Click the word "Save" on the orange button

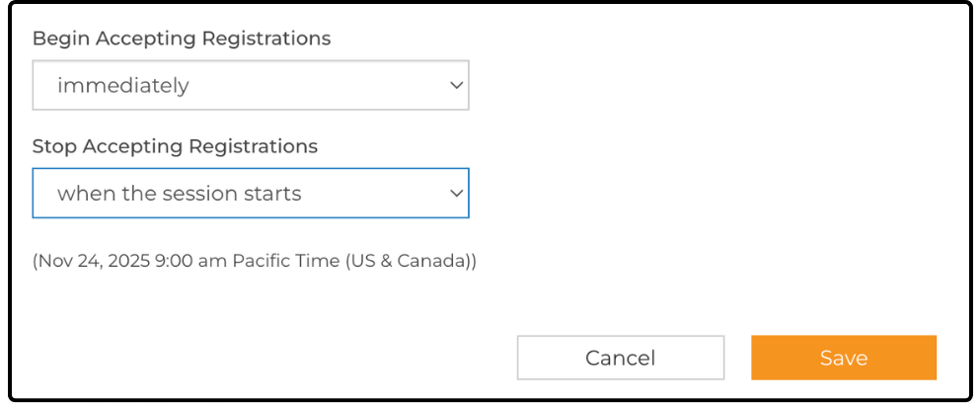[x=843, y=358]
